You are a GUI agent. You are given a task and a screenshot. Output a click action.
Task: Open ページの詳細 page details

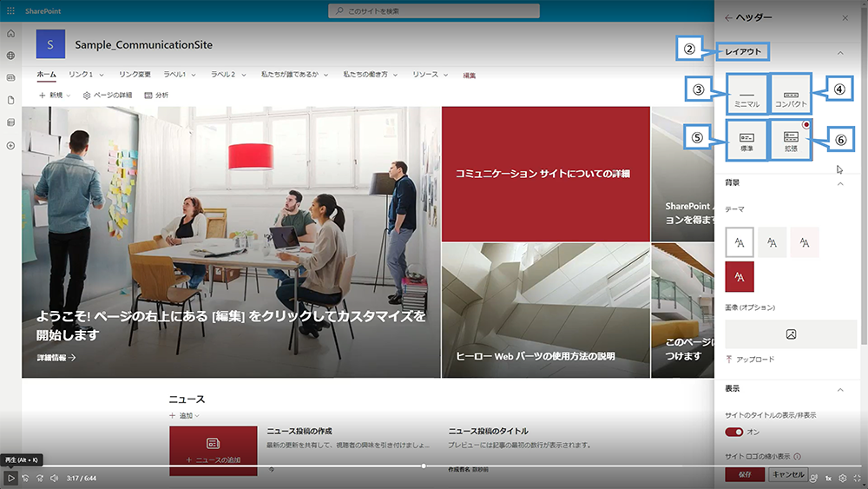pyautogui.click(x=108, y=96)
